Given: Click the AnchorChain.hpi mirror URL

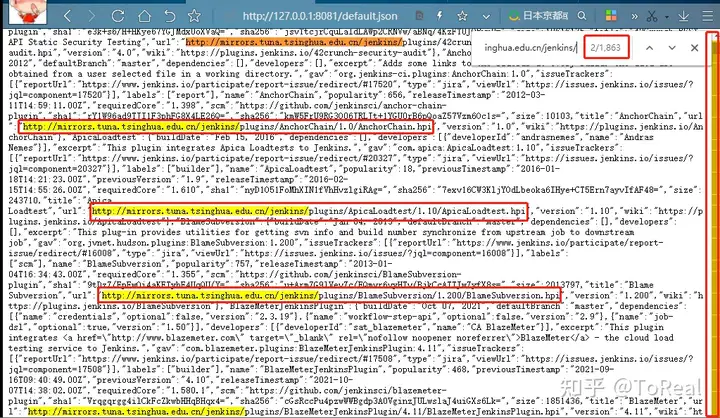Looking at the screenshot, I should pos(227,127).
